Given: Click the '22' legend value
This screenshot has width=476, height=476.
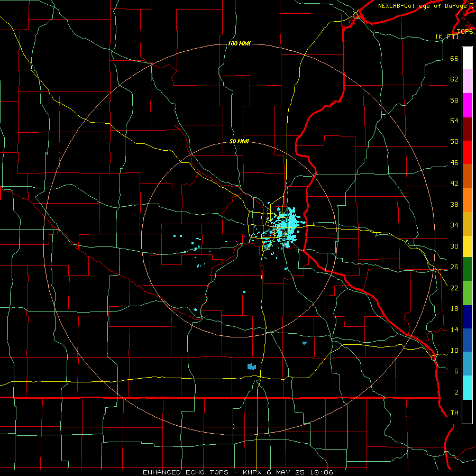Looking at the screenshot, I should click(454, 288).
